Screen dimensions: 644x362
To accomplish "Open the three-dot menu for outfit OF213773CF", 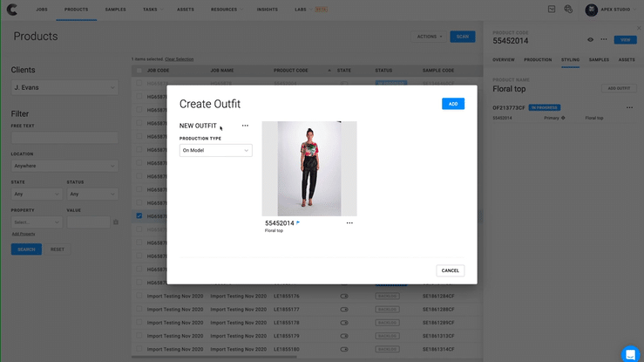I will [628, 107].
